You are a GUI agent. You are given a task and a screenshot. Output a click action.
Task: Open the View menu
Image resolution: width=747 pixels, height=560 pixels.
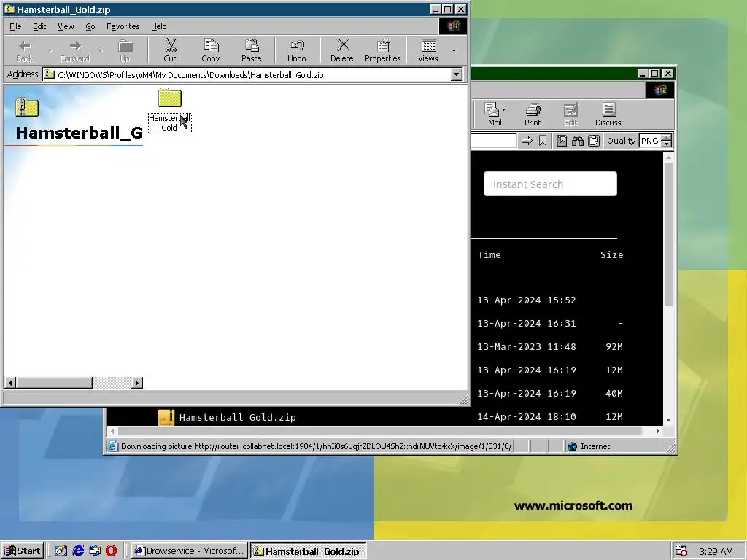pyautogui.click(x=66, y=26)
